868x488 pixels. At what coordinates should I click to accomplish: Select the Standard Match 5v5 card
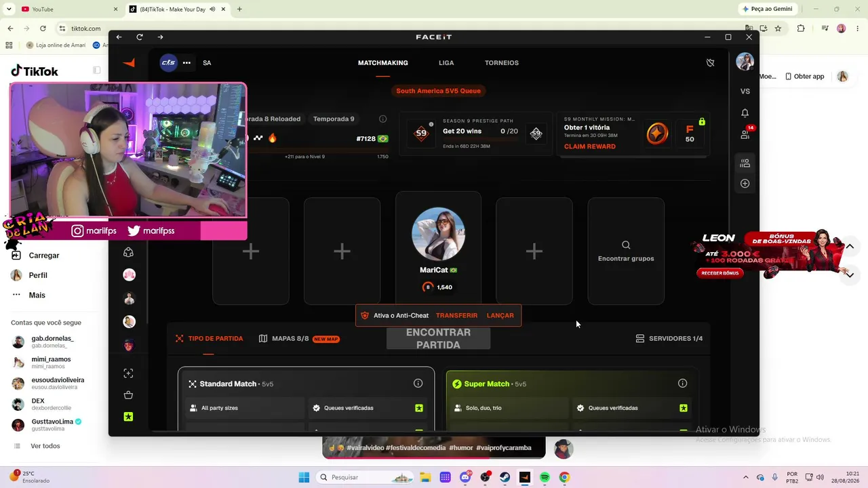(x=306, y=399)
